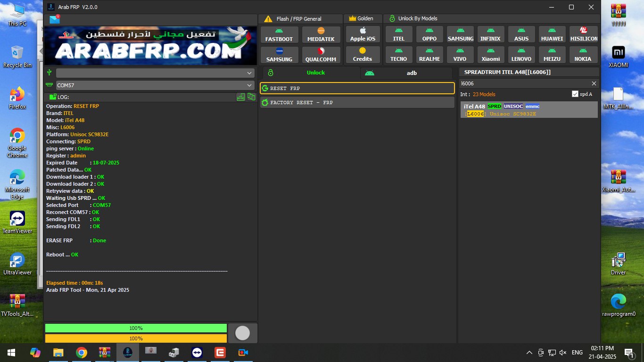Open File Explorer from the taskbar
The image size is (644, 362).
pyautogui.click(x=58, y=352)
